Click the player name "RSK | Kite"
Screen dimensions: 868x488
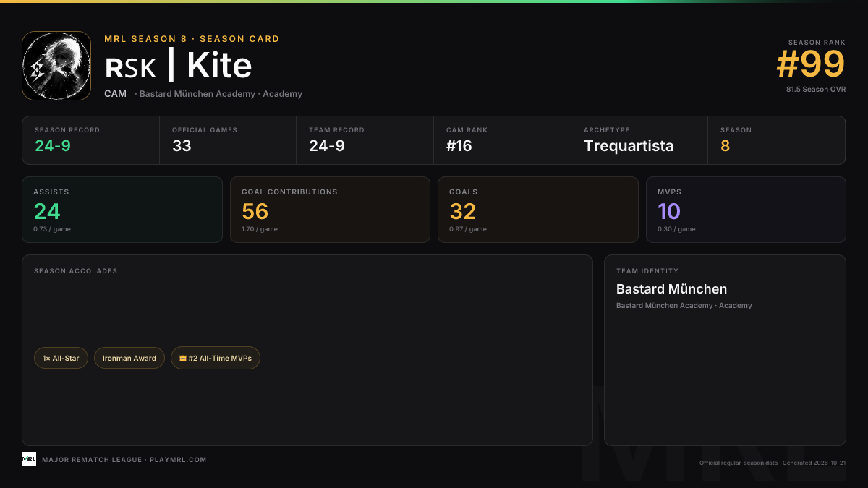point(179,67)
